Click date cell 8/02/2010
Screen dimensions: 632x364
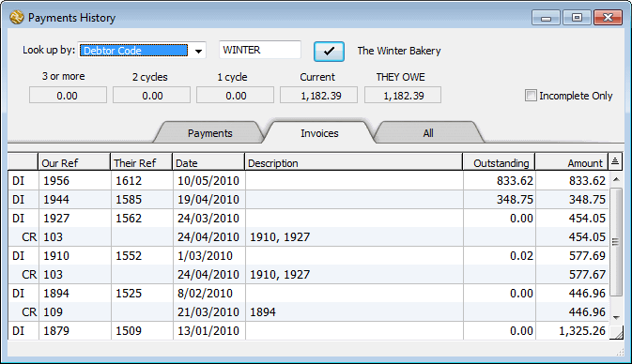pyautogui.click(x=205, y=293)
